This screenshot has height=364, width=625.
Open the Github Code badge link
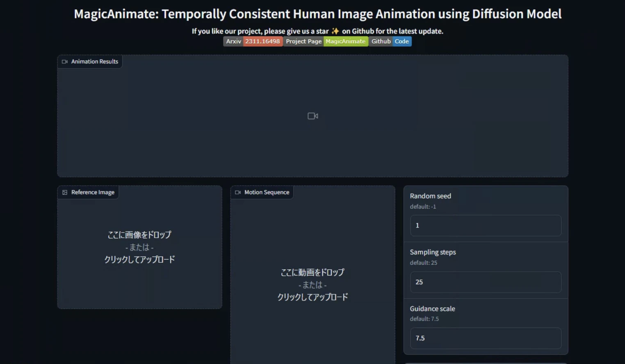click(390, 41)
